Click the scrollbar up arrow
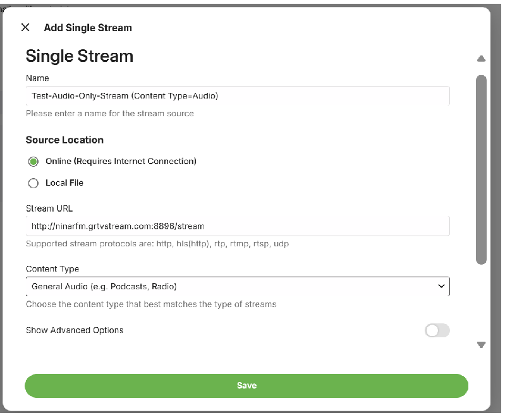This screenshot has width=505, height=420. [481, 59]
